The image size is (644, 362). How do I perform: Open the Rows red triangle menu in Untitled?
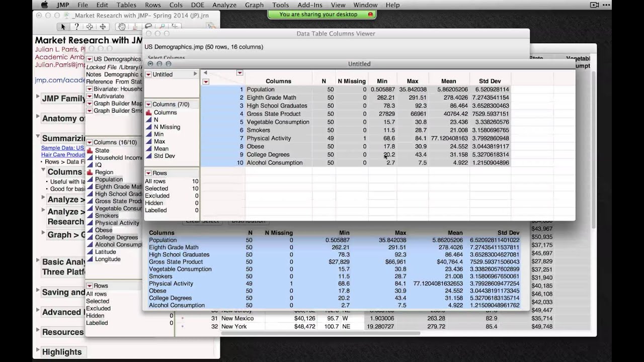click(148, 173)
